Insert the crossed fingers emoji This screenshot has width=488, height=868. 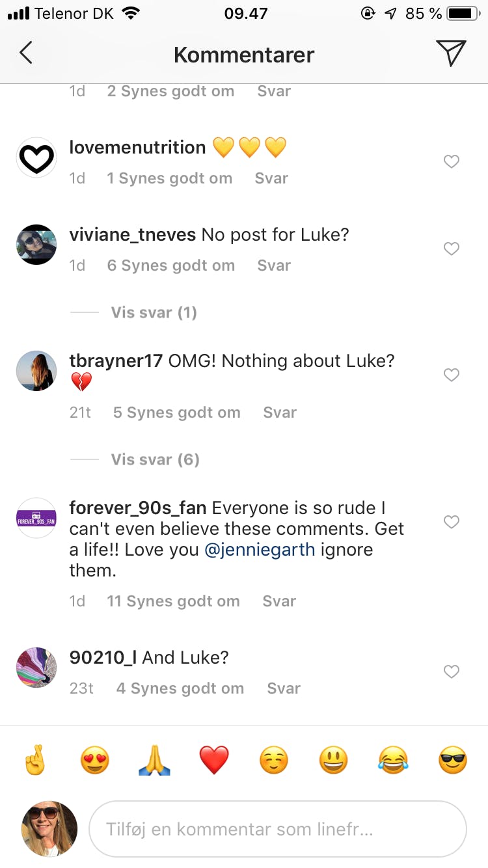coord(34,760)
